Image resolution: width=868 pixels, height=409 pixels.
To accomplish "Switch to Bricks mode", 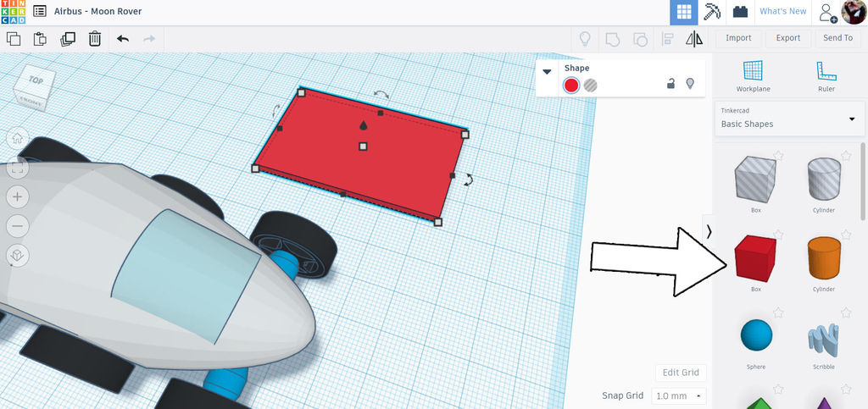I will 740,12.
